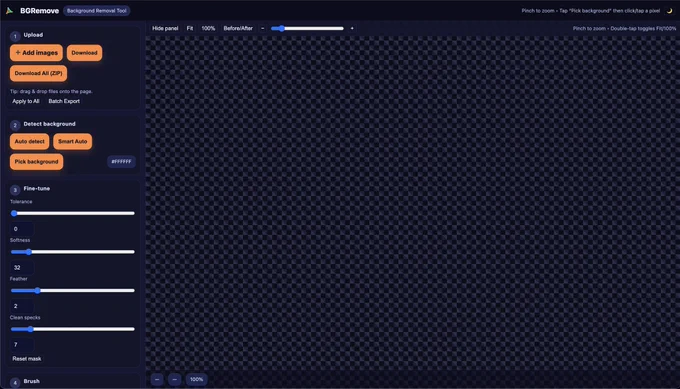This screenshot has width=680, height=389.
Task: Click the Feather label
Action: [x=19, y=279]
